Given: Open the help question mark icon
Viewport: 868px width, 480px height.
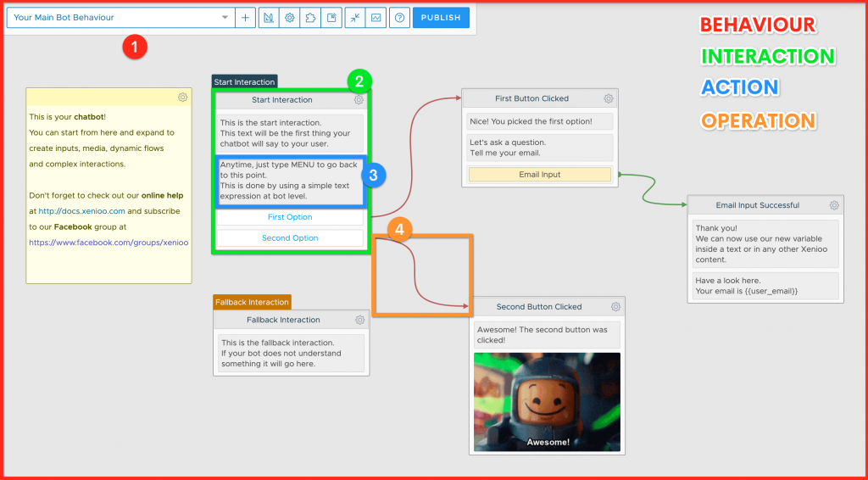Looking at the screenshot, I should coord(400,18).
